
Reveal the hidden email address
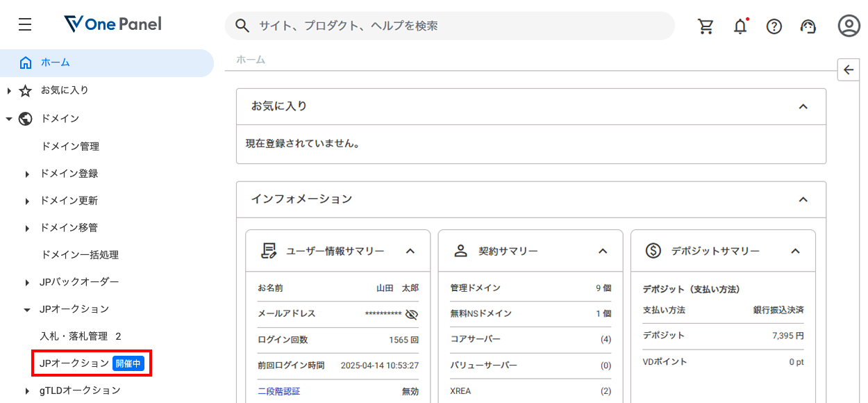[411, 314]
